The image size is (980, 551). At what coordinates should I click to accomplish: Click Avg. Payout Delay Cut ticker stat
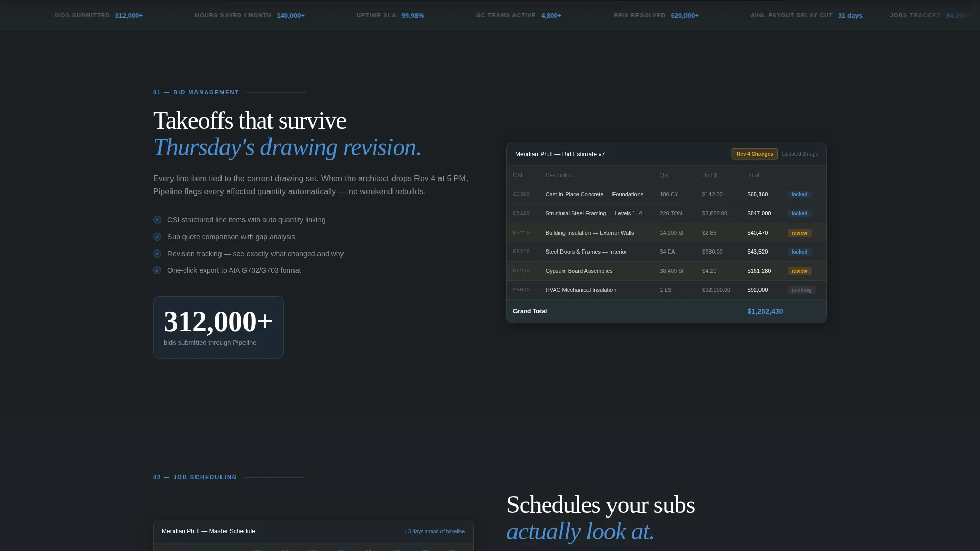coord(806,15)
